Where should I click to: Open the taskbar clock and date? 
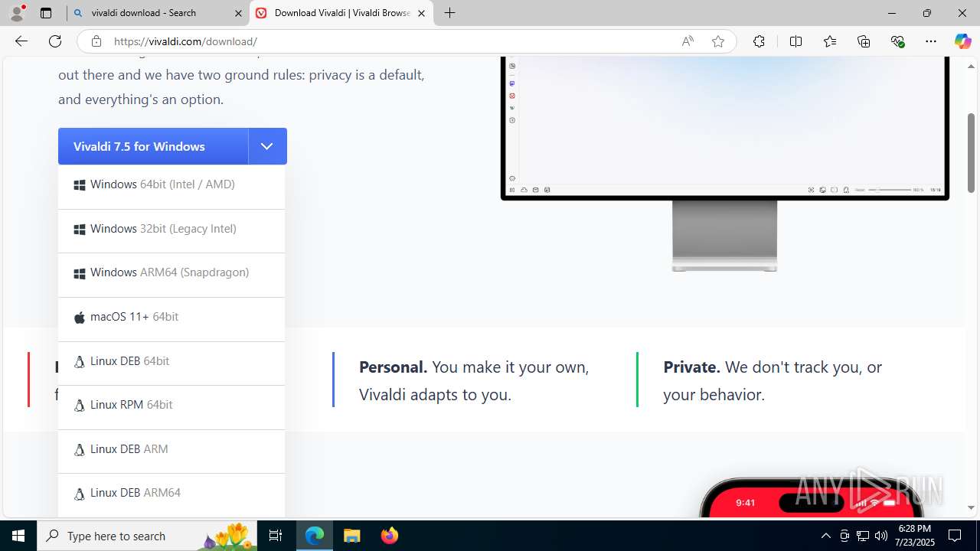914,536
